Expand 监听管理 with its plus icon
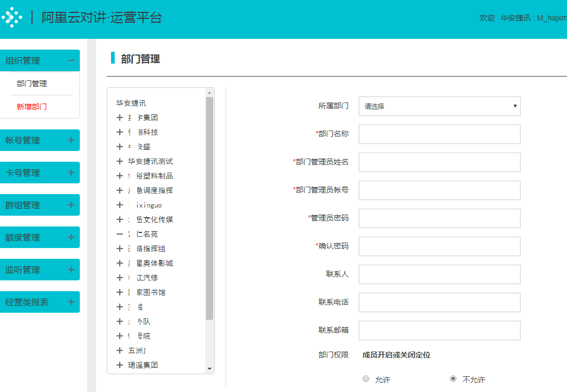The image size is (567, 392). click(x=71, y=270)
